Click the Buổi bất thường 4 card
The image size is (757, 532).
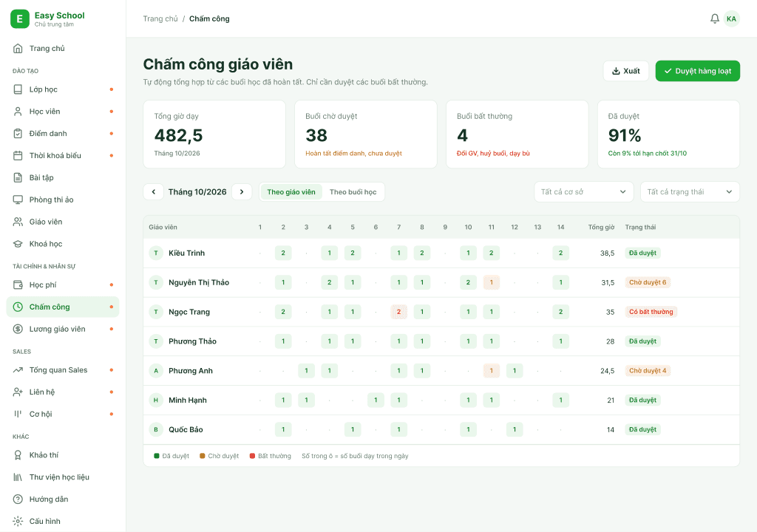(x=517, y=134)
